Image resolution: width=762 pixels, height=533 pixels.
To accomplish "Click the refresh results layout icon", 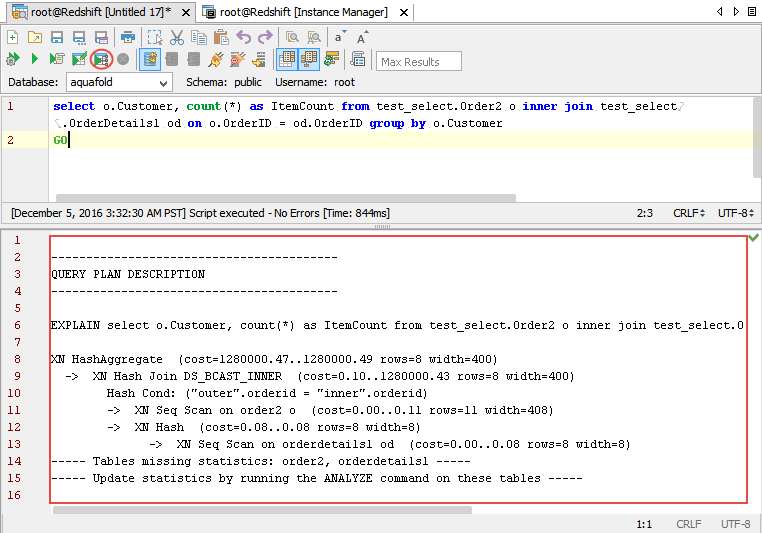I will (x=332, y=59).
